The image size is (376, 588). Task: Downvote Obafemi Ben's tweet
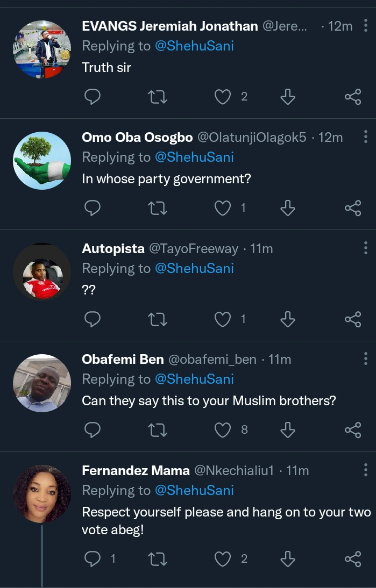pos(288,430)
